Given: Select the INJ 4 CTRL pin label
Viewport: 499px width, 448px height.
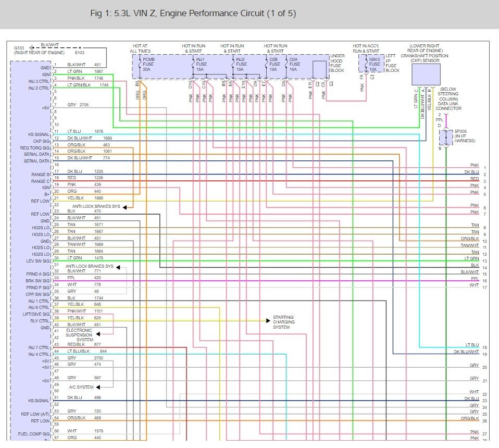Looking at the screenshot, I should [39, 354].
